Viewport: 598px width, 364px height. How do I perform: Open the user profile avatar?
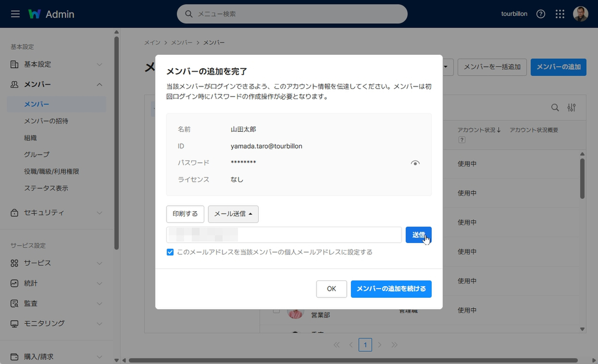[581, 14]
